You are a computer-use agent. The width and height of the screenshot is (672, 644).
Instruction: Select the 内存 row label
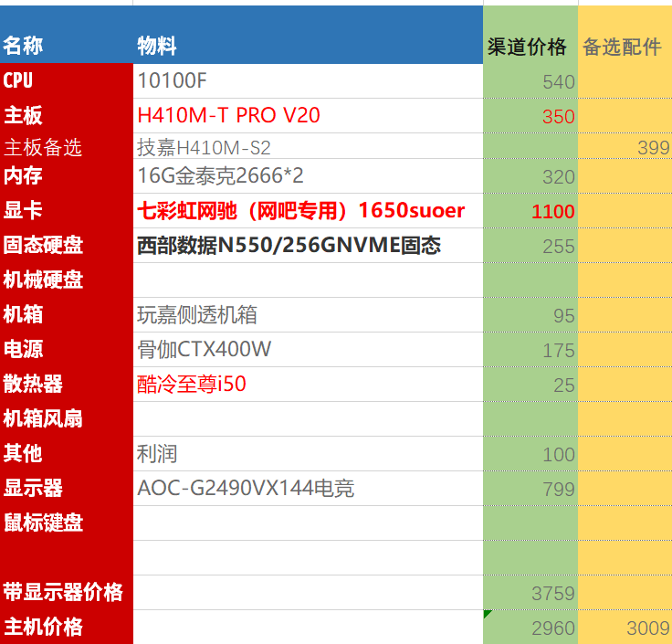tap(67, 176)
